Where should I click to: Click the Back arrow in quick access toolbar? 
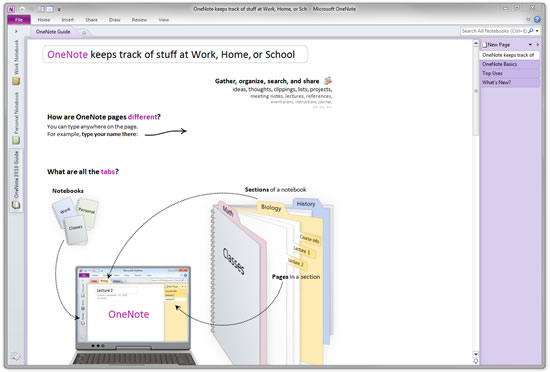click(22, 9)
